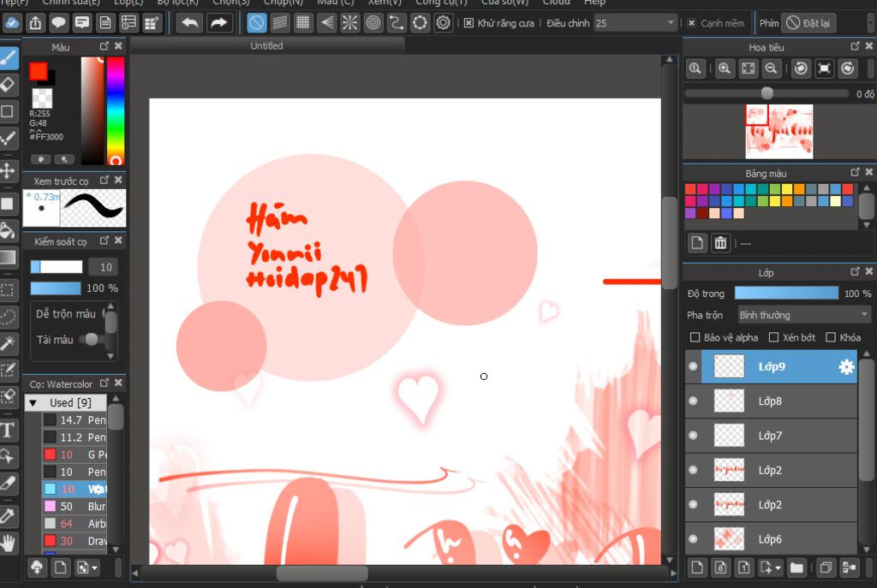Select the rectangular selection tool
Screen dimensions: 877x588
point(8,289)
